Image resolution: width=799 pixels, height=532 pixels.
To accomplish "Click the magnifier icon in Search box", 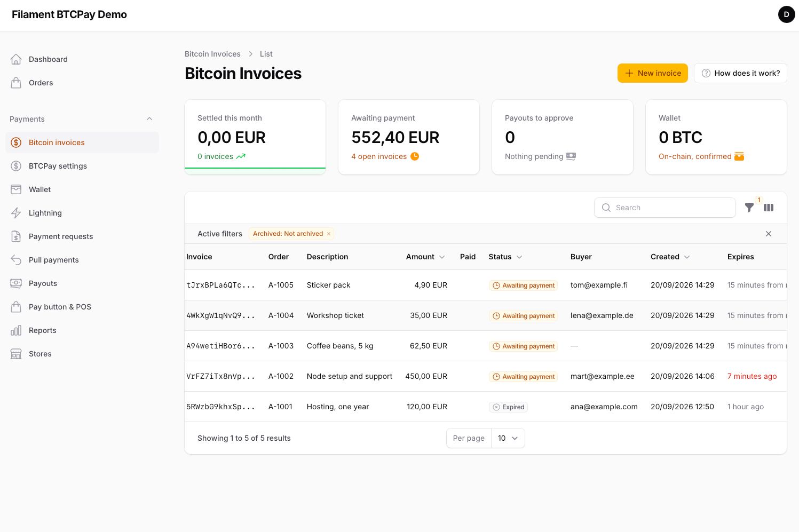I will (606, 208).
